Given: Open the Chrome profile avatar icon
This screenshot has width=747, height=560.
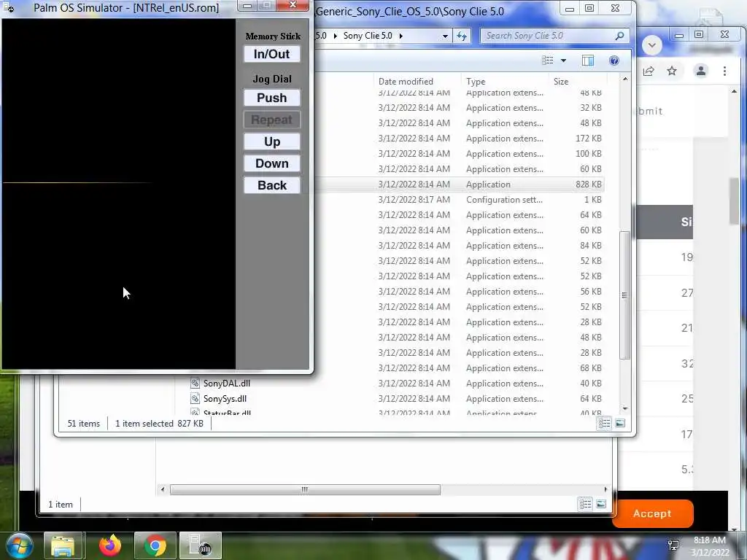Looking at the screenshot, I should pyautogui.click(x=701, y=71).
